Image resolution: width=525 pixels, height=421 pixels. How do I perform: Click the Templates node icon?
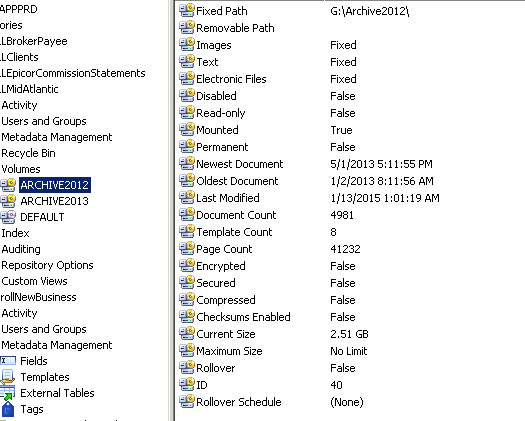click(8, 377)
